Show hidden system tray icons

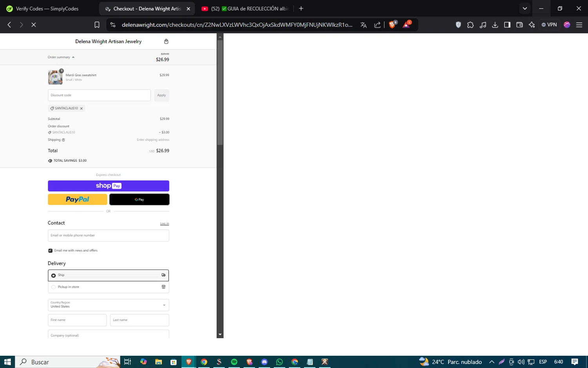pyautogui.click(x=492, y=362)
